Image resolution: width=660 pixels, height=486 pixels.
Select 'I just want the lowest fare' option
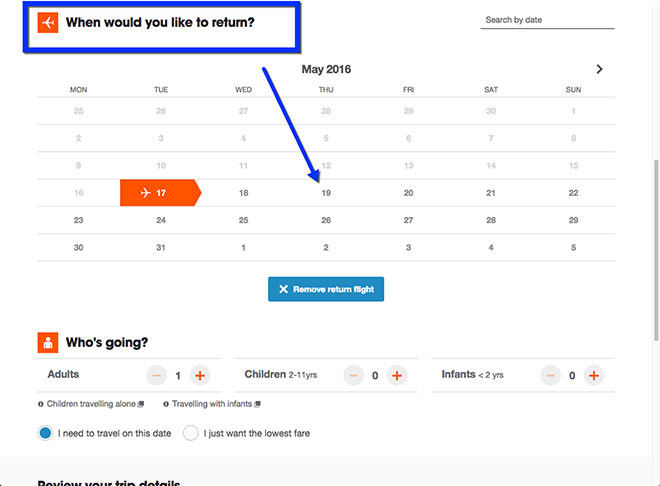pos(191,433)
